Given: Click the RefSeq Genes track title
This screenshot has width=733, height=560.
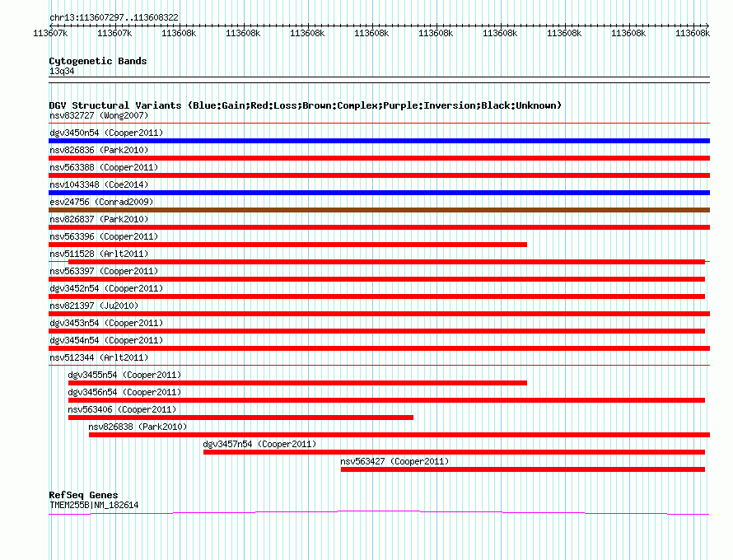Looking at the screenshot, I should pyautogui.click(x=83, y=495).
